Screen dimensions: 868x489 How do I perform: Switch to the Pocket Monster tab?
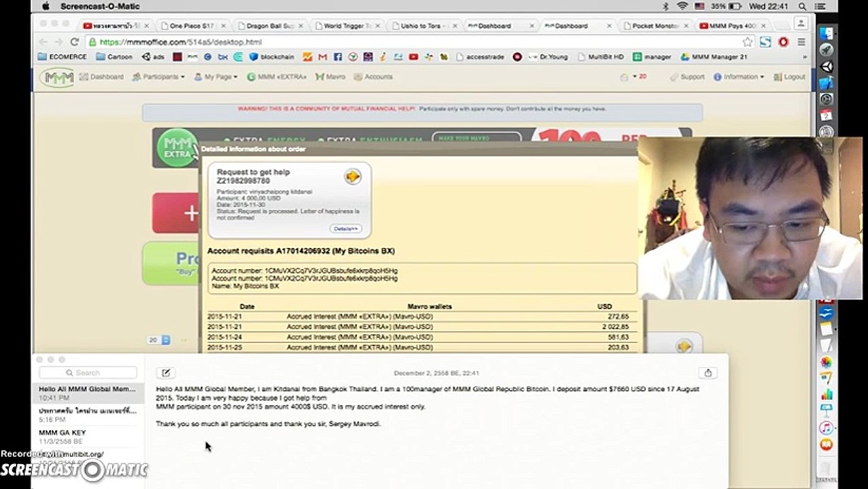coord(655,26)
